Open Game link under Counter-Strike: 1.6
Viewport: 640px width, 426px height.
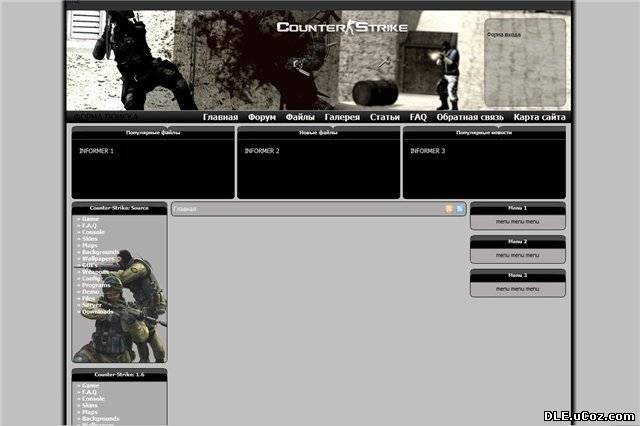click(90, 386)
